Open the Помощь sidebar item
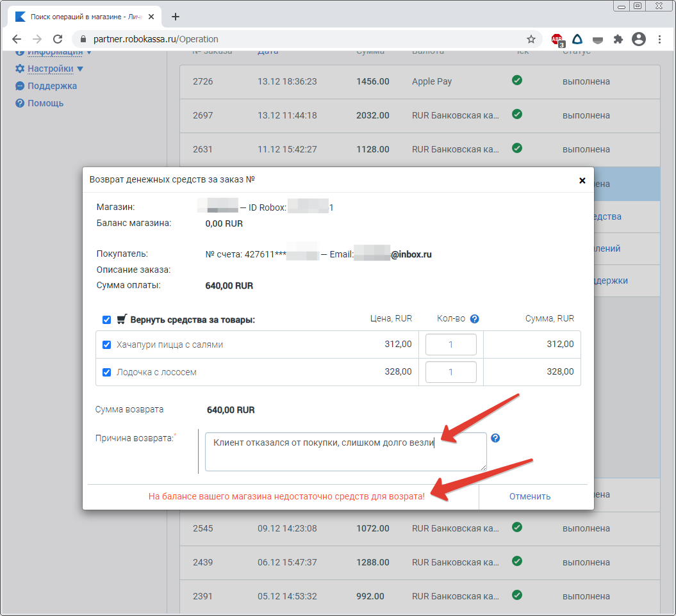The height and width of the screenshot is (616, 676). pos(45,103)
